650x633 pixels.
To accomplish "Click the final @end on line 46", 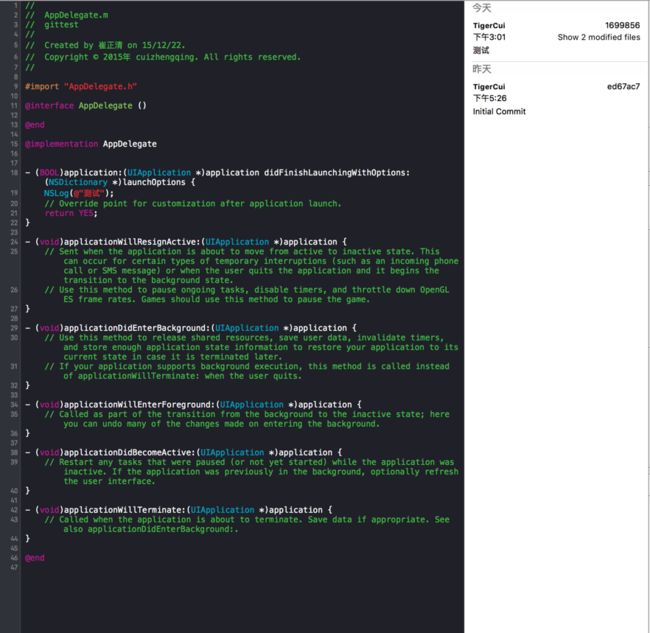I will click(x=35, y=558).
